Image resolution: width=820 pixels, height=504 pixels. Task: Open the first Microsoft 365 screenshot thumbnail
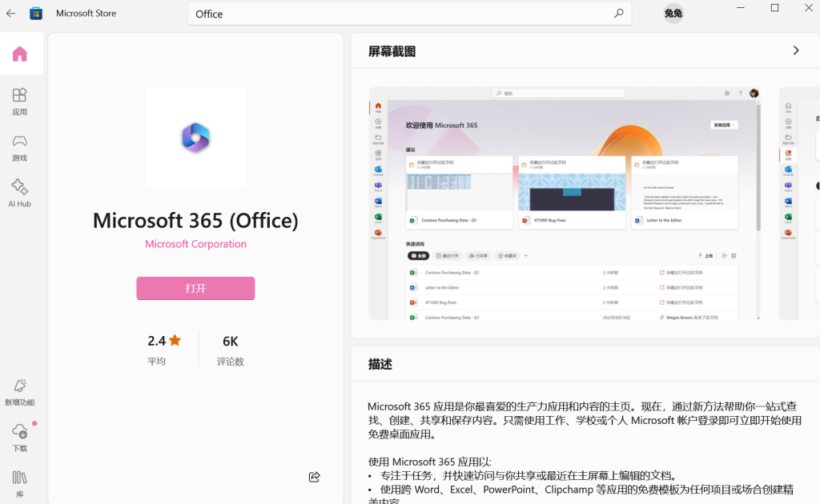click(x=565, y=203)
